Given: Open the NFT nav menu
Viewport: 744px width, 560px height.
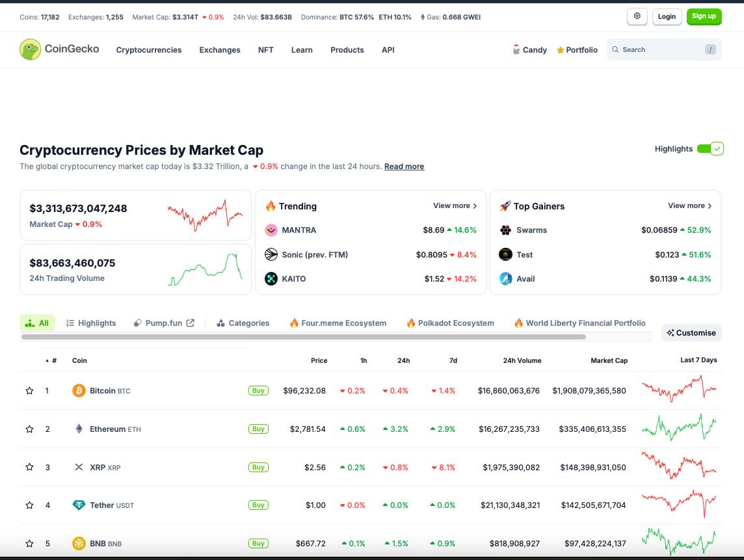Looking at the screenshot, I should coord(266,50).
